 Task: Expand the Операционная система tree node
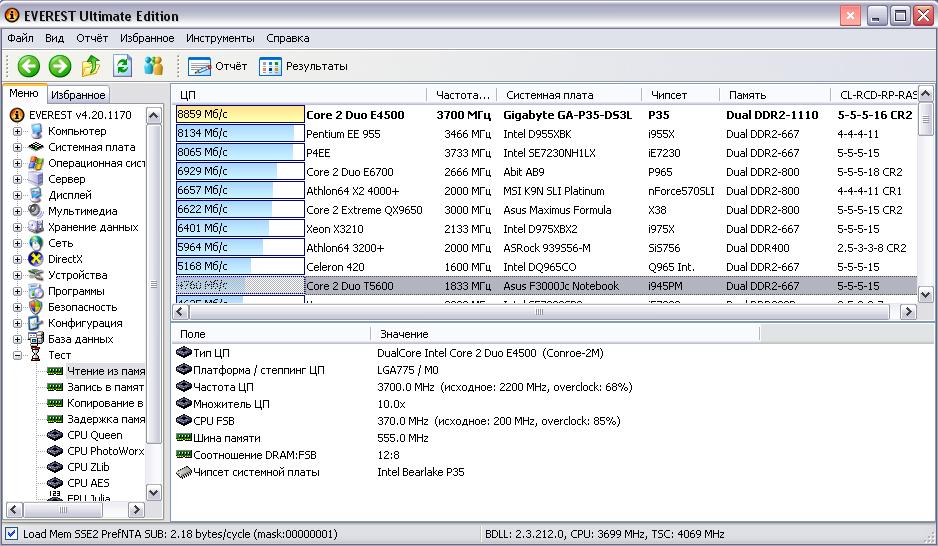(x=17, y=163)
